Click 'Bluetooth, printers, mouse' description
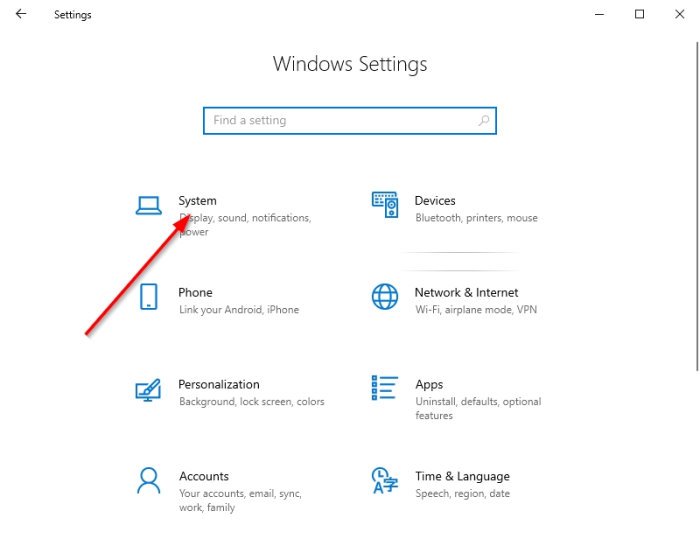The image size is (700, 553). (476, 218)
